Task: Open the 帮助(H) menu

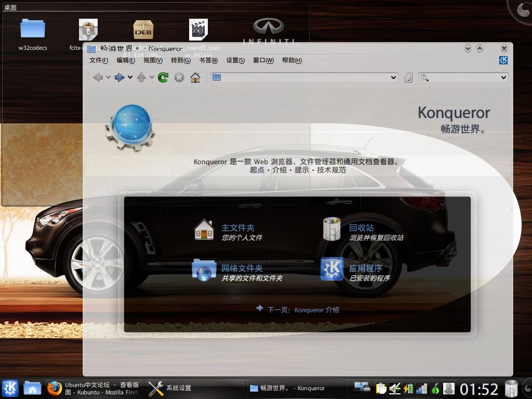Action: [x=292, y=60]
